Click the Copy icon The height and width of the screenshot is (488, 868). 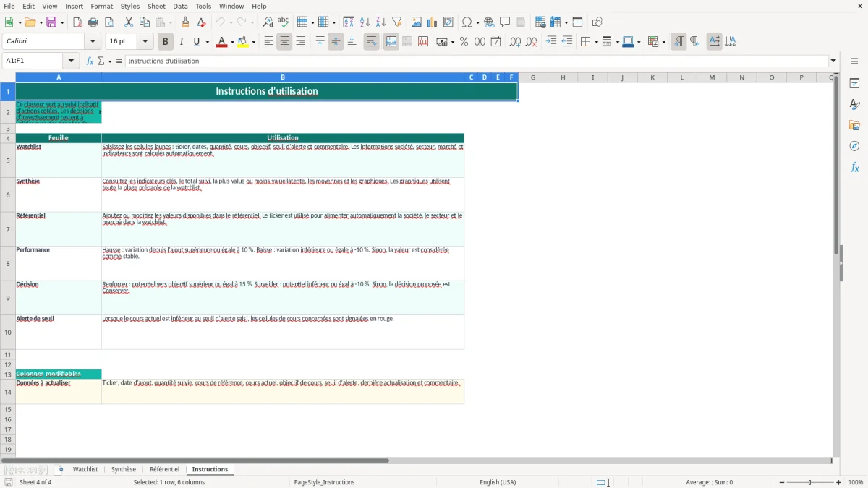(145, 22)
